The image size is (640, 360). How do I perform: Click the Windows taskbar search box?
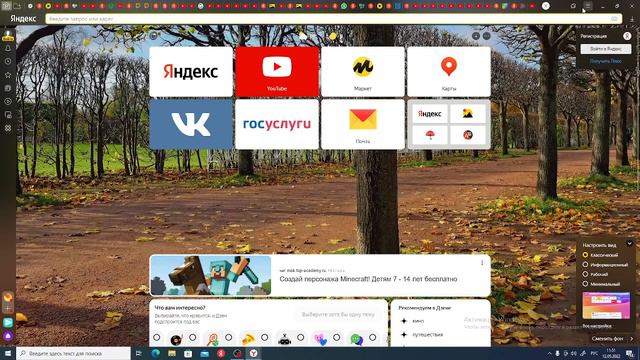(73, 353)
